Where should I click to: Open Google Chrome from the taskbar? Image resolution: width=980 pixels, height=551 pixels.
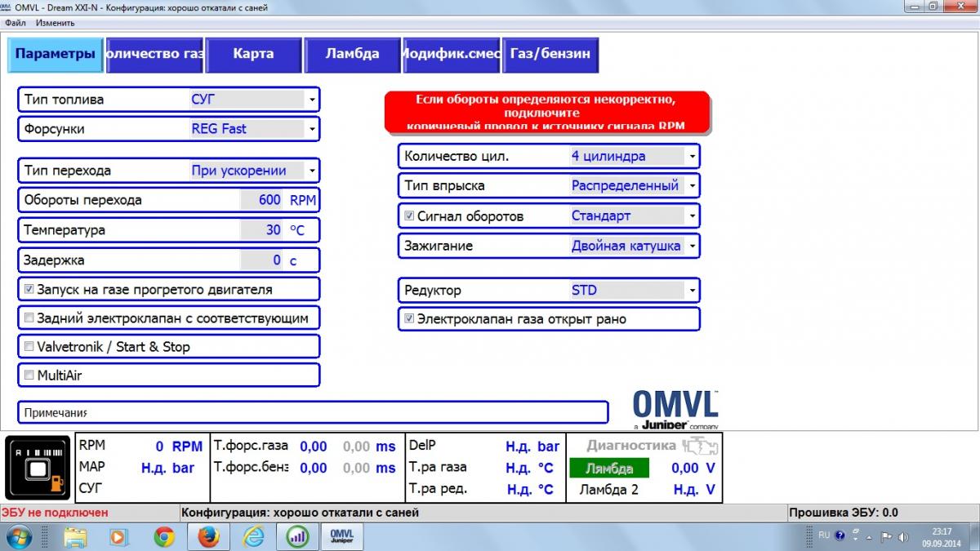click(x=164, y=536)
